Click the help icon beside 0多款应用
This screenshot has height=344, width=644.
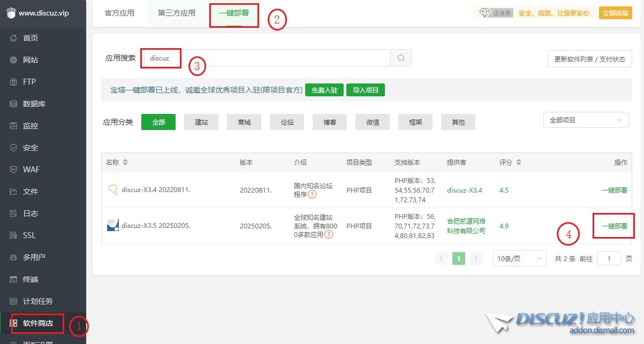(329, 234)
